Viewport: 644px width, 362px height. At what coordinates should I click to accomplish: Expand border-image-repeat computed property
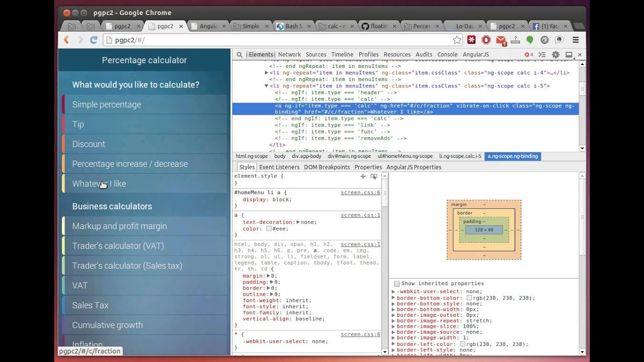(393, 321)
